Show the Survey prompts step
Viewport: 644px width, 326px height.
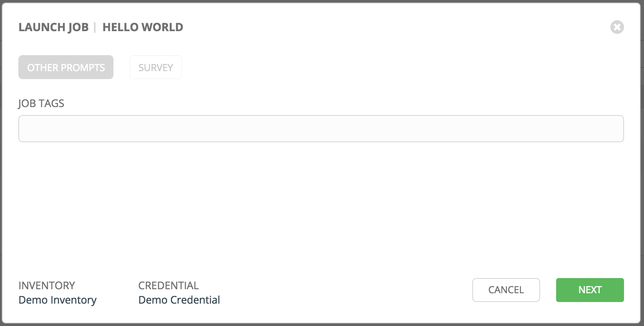(x=155, y=67)
